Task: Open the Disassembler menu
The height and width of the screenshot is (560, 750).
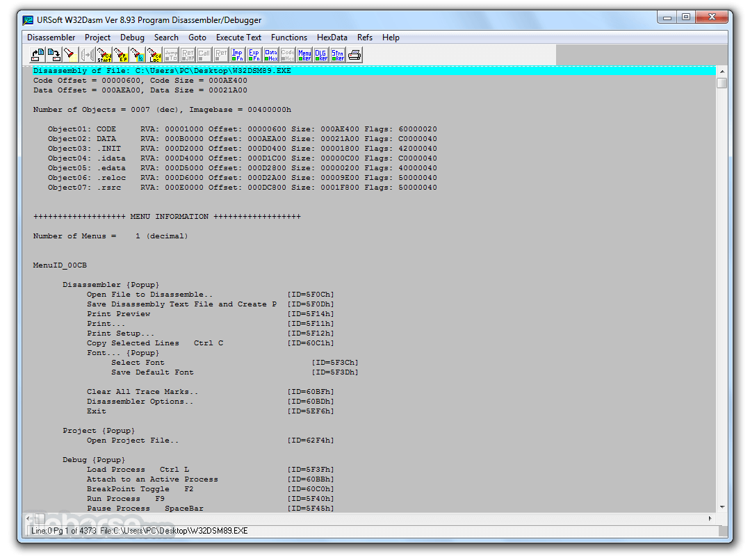Action: click(x=51, y=38)
